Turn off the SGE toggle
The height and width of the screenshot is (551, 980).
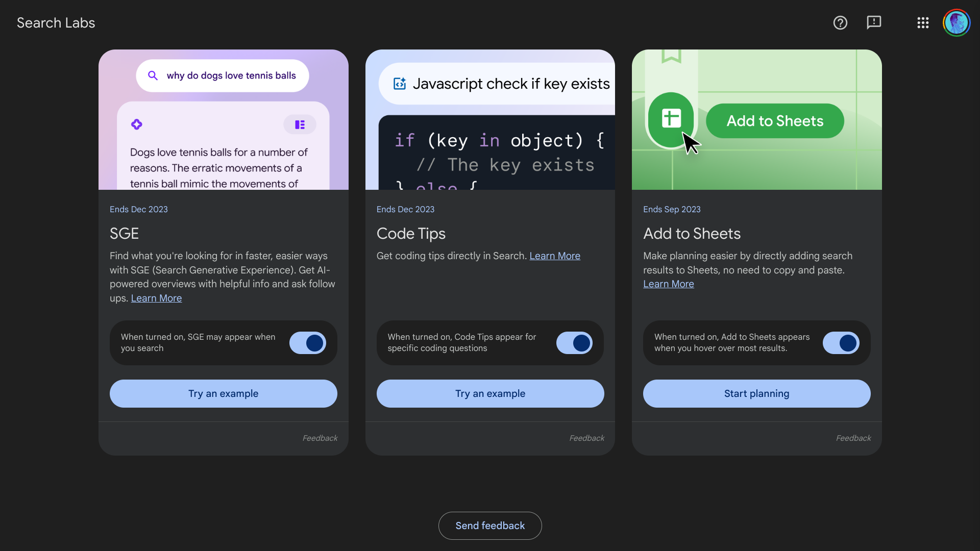click(x=308, y=343)
